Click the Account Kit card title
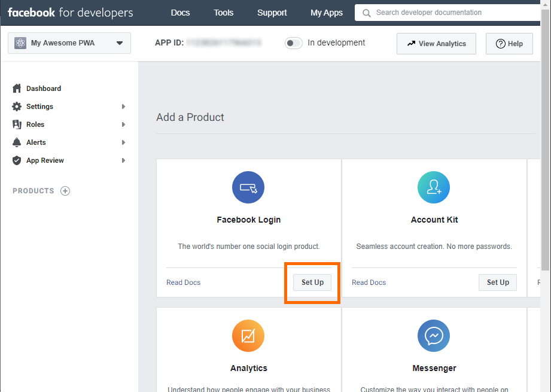Viewport: 551px width, 392px height. tap(434, 220)
